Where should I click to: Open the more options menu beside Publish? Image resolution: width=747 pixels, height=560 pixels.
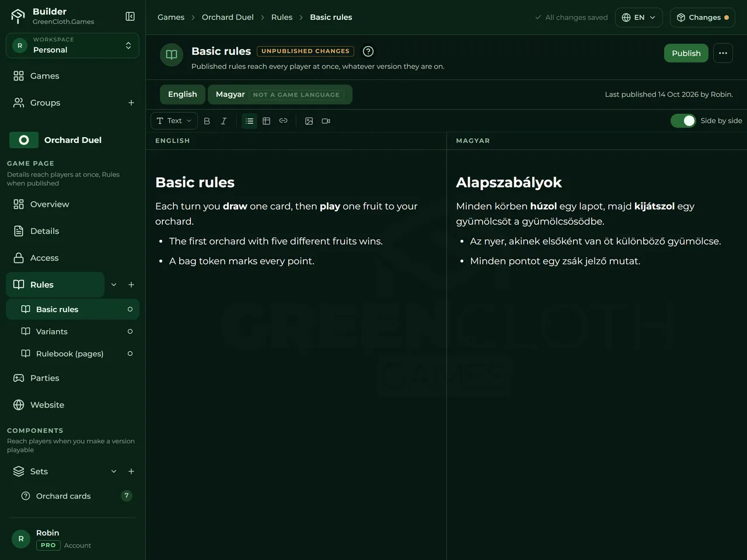(x=723, y=53)
